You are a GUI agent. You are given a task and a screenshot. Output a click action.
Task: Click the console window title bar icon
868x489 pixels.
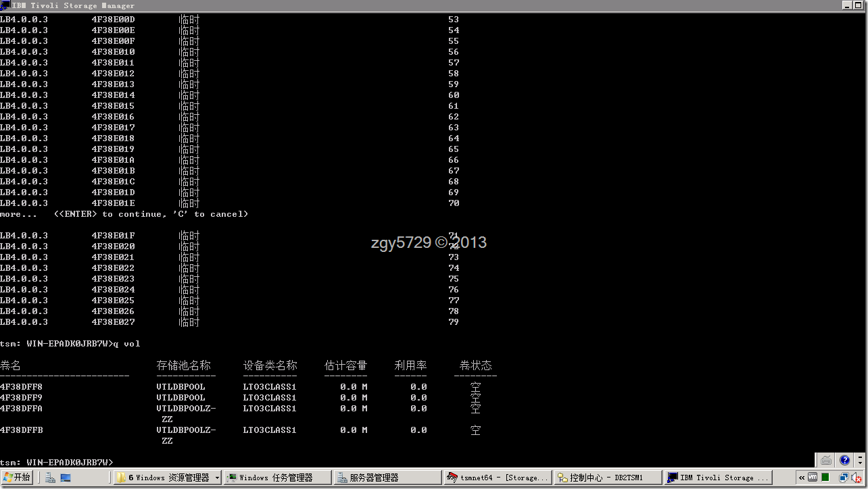[6, 5]
